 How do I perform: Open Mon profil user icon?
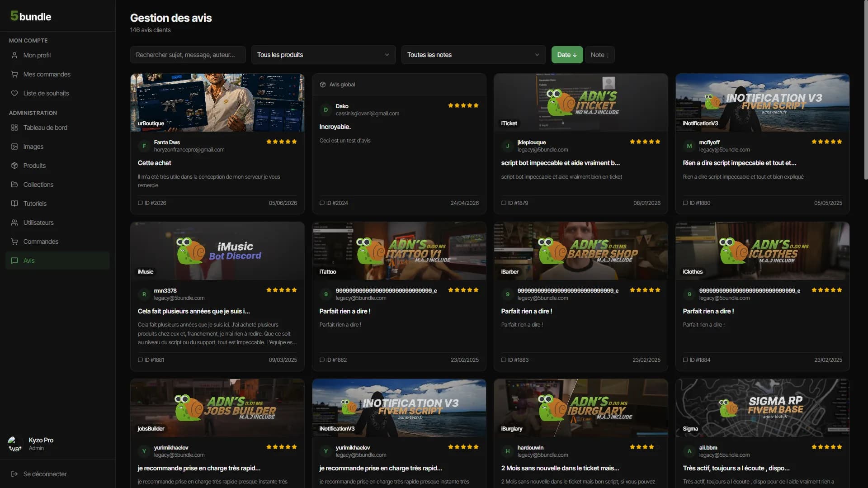[x=14, y=55]
